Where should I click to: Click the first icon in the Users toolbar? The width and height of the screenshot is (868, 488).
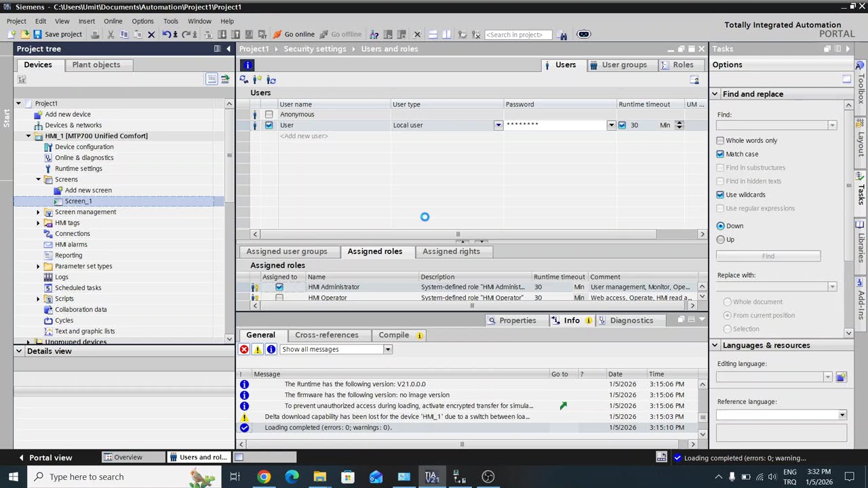[x=244, y=80]
